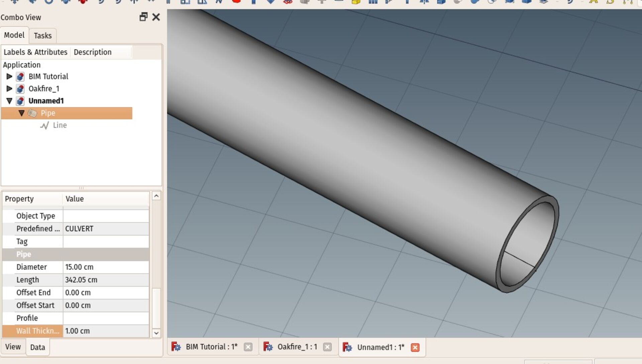Screen dimensions: 642x364
Task: Toggle the Combo View panel float
Action: click(143, 17)
